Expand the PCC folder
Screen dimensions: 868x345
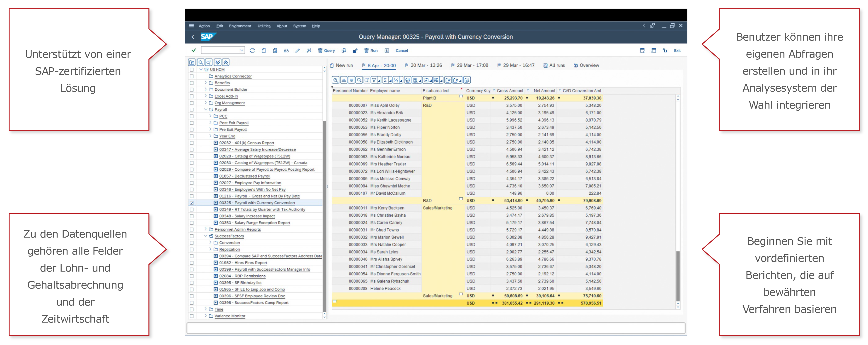(x=210, y=116)
